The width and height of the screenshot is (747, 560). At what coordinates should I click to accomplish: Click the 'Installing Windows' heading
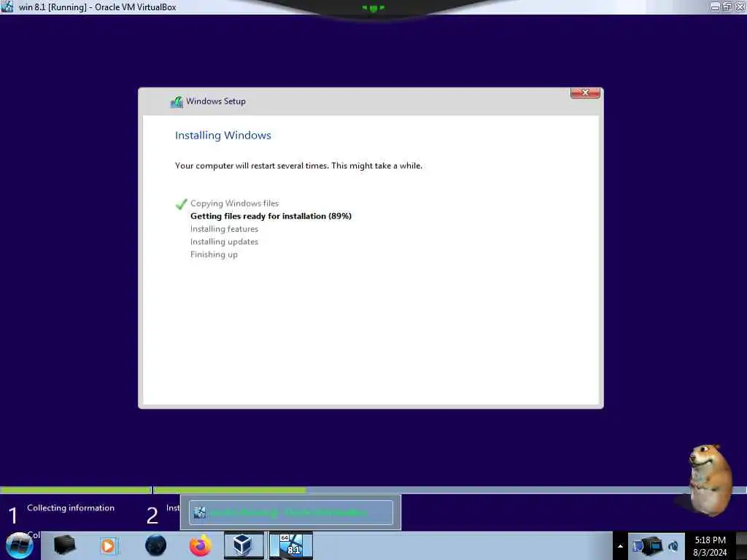[223, 135]
